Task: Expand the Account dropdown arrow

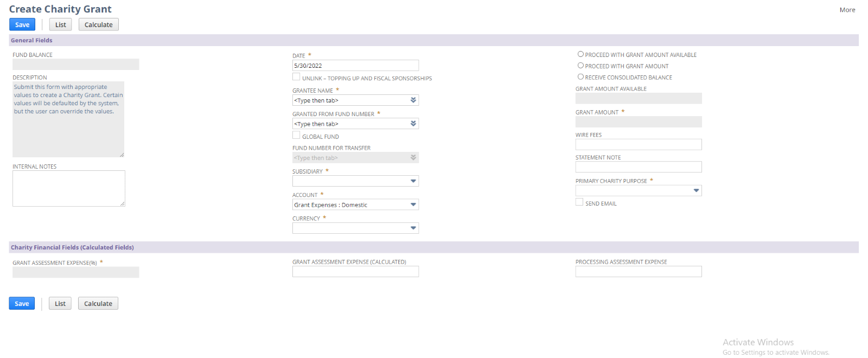Action: pyautogui.click(x=413, y=204)
